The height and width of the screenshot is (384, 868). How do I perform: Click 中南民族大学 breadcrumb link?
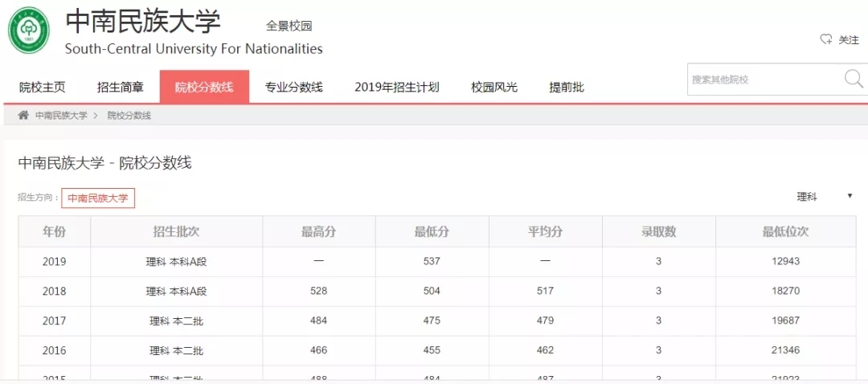point(61,116)
